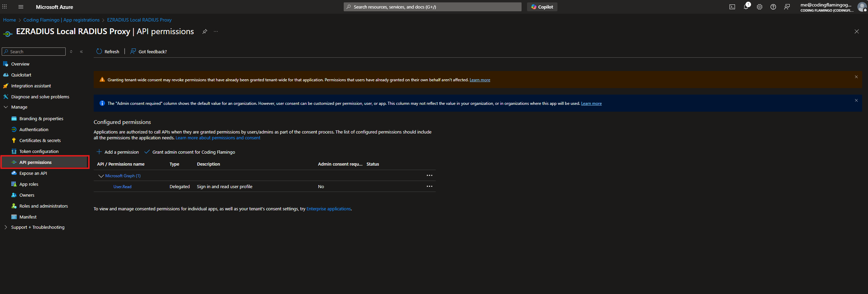Viewport: 868px width, 294px height.
Task: Focus the global search resources box
Action: coord(433,7)
